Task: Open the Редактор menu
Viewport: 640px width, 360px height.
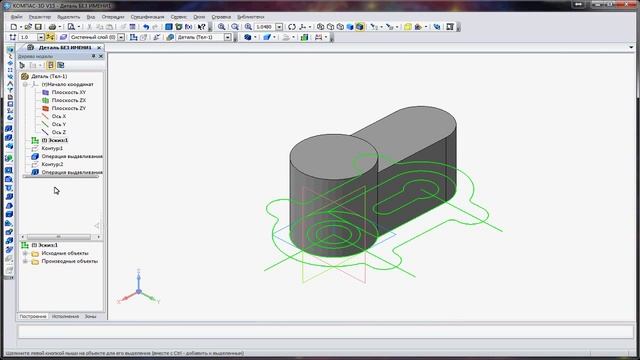Action: (x=40, y=17)
